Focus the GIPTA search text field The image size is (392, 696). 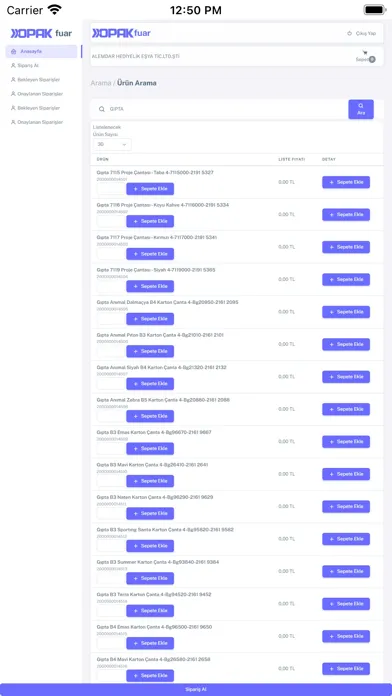click(222, 109)
